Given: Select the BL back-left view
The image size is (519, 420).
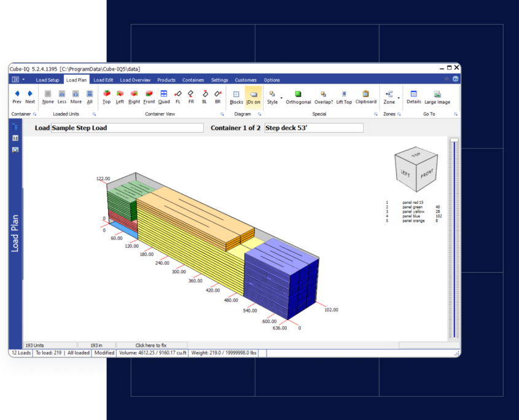Looking at the screenshot, I should coord(205,97).
